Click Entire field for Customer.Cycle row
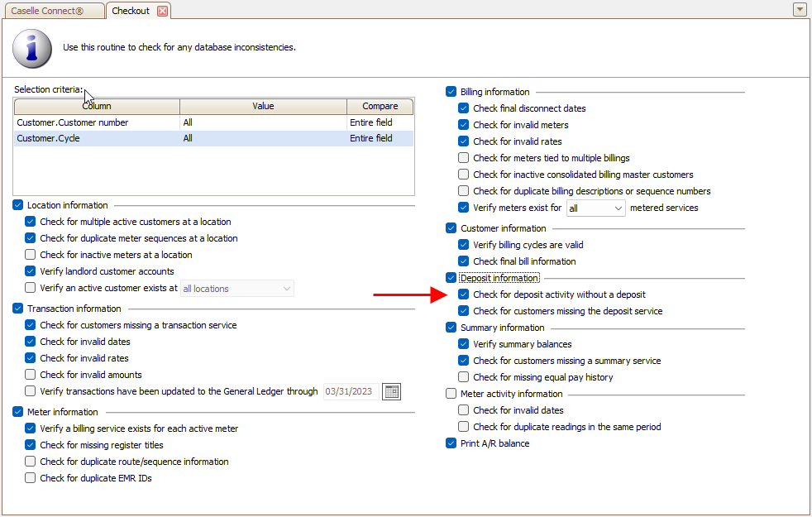812x517 pixels. point(380,138)
